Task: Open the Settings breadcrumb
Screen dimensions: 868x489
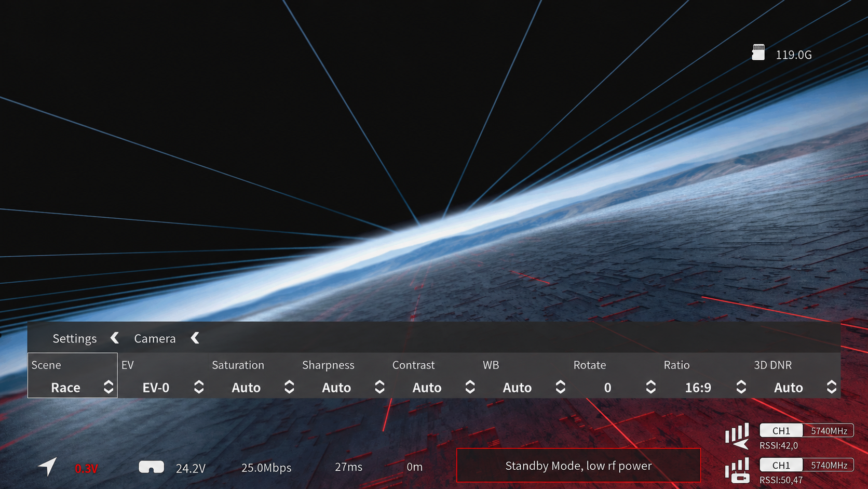Action: point(74,339)
